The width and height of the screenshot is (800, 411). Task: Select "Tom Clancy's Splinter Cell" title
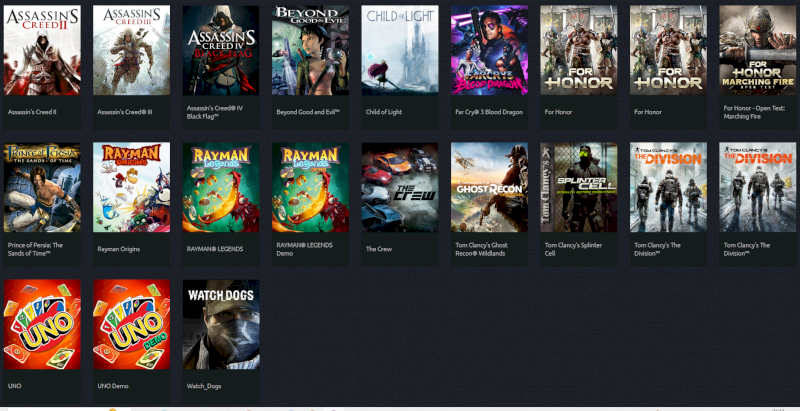(x=573, y=249)
